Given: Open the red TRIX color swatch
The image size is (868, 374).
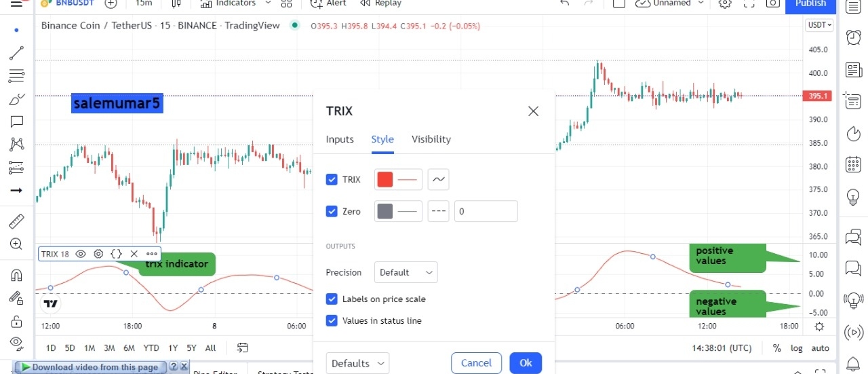Looking at the screenshot, I should (x=385, y=180).
